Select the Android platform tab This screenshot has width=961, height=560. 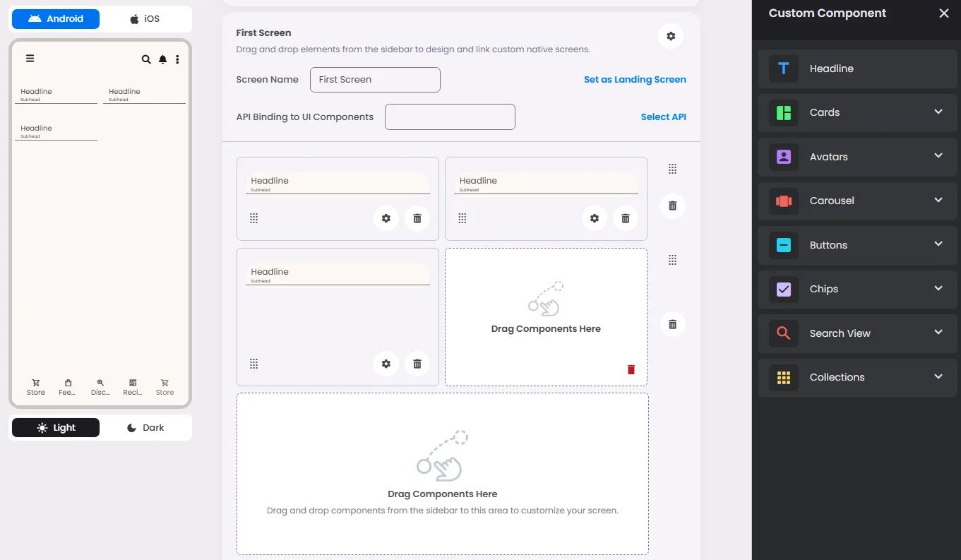pos(56,19)
